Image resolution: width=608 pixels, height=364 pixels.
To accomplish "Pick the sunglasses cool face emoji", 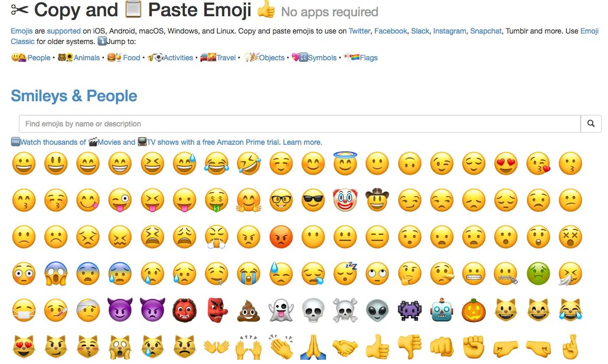I will (x=313, y=200).
